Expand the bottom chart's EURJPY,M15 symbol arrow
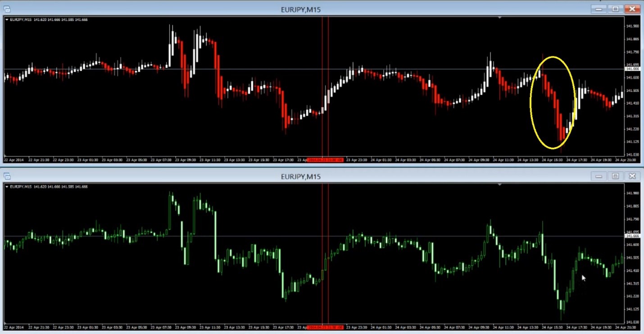This screenshot has height=334, width=644. coord(7,186)
